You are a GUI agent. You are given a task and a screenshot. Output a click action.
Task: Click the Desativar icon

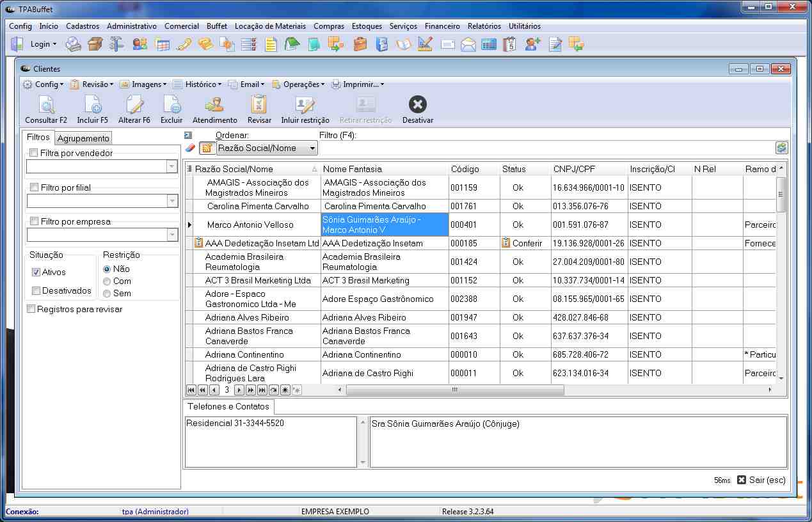[417, 105]
